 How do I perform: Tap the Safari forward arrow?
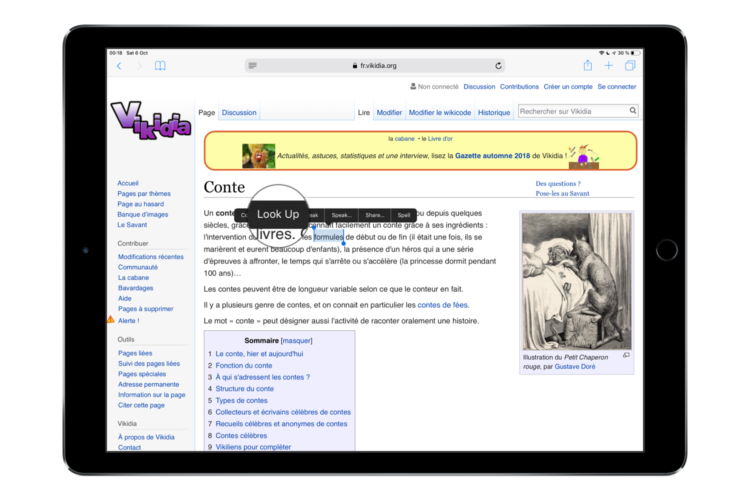click(140, 66)
